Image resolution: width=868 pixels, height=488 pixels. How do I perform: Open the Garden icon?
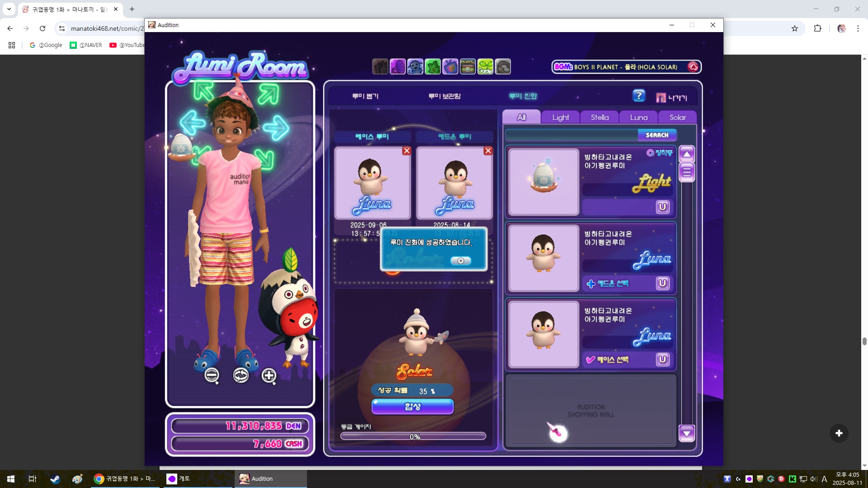[x=485, y=67]
